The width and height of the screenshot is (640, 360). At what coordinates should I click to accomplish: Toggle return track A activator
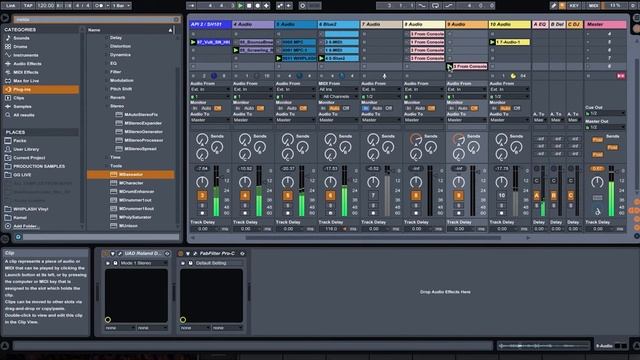click(x=537, y=196)
